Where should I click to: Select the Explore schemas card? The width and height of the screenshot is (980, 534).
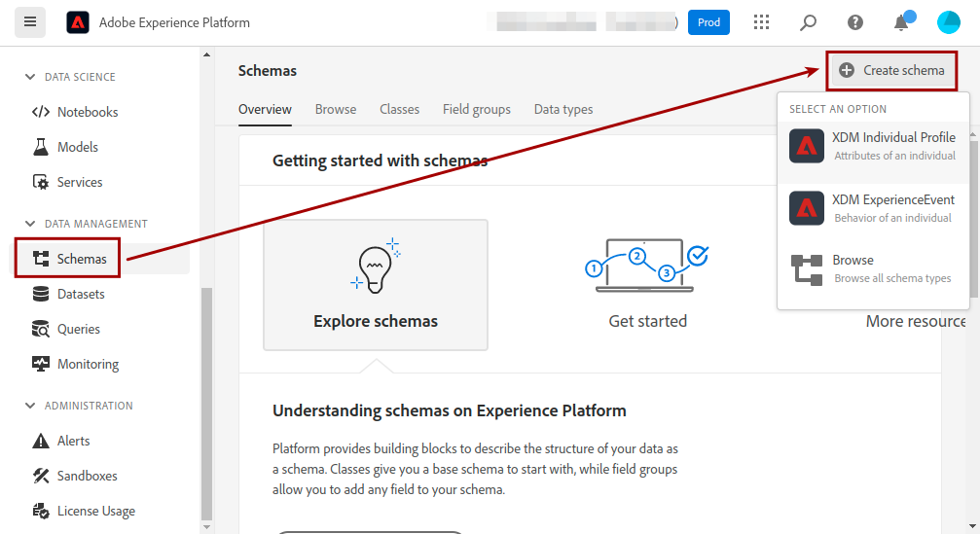click(x=376, y=284)
